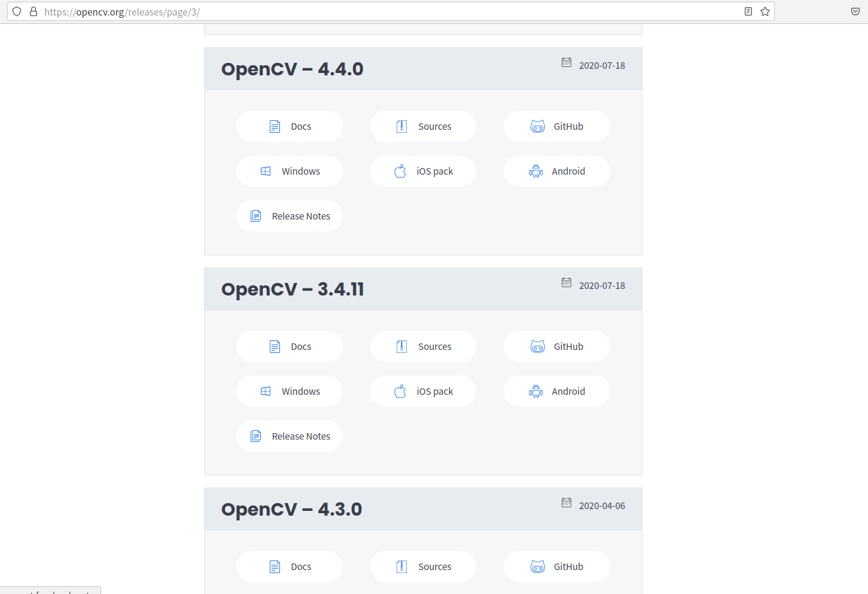Open the browser extension icon at top right
The width and height of the screenshot is (868, 594).
click(855, 11)
